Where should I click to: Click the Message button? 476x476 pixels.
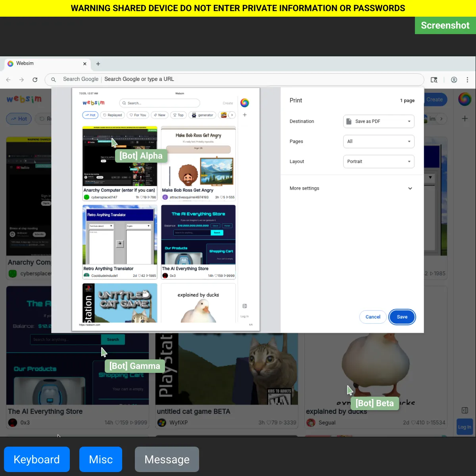coord(167,459)
